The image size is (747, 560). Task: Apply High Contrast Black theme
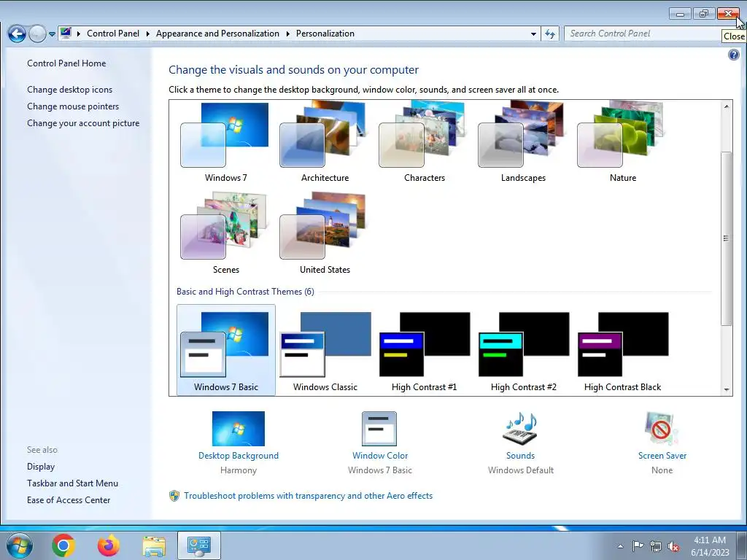[623, 350]
